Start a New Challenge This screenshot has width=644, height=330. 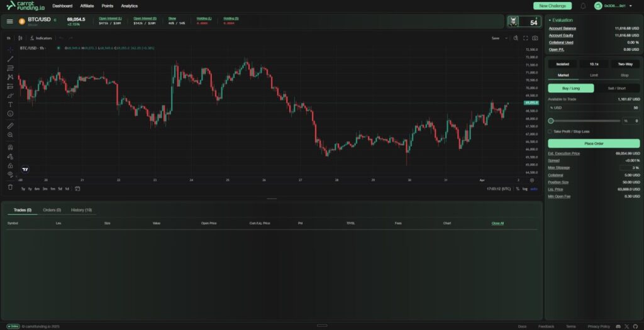552,6
